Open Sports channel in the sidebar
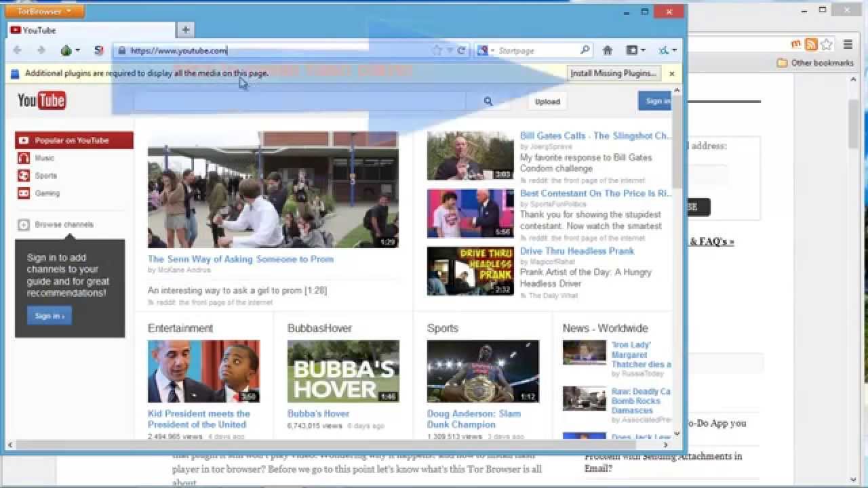Screen dimensions: 868x488 (46, 176)
